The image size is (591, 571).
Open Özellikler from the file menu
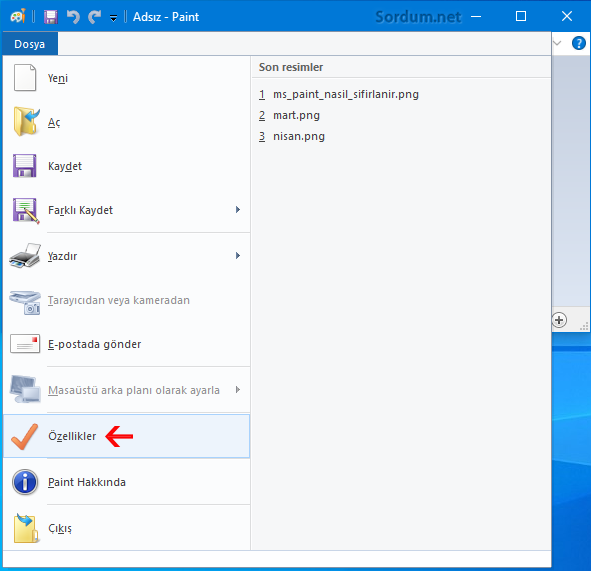pos(126,436)
